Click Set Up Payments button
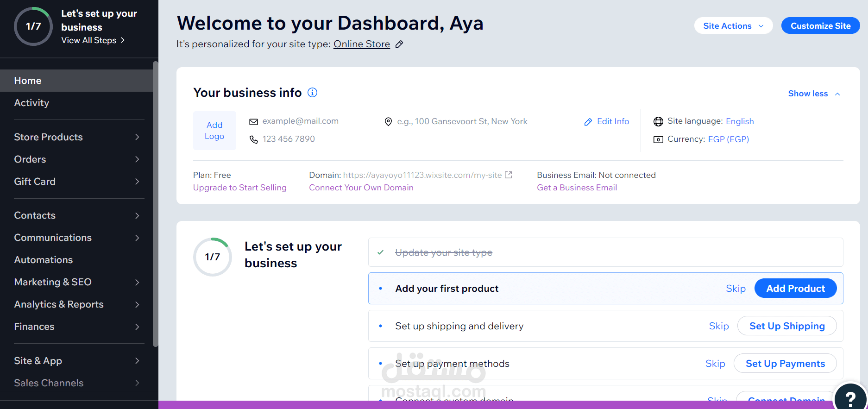Viewport: 868px width, 409px height. (785, 364)
